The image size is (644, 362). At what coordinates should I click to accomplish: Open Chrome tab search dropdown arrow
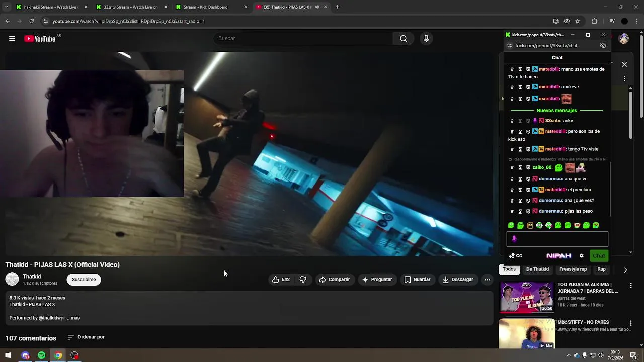point(7,7)
